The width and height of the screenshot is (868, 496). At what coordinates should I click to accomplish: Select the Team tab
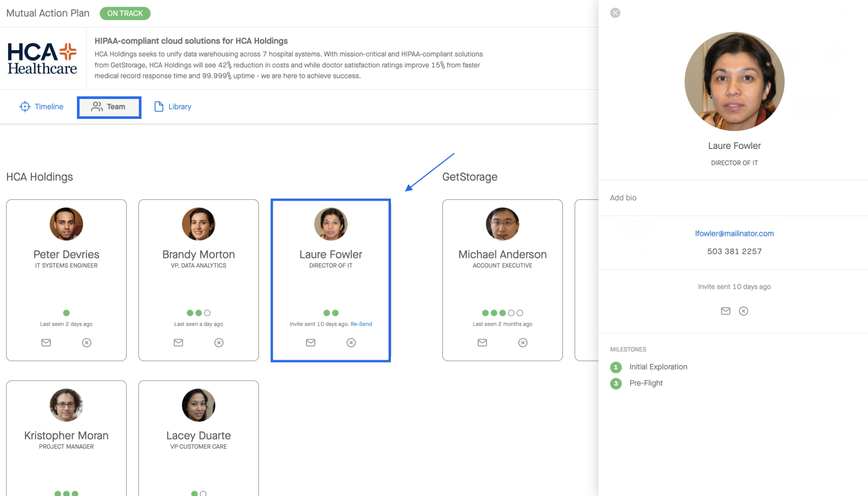tap(109, 107)
